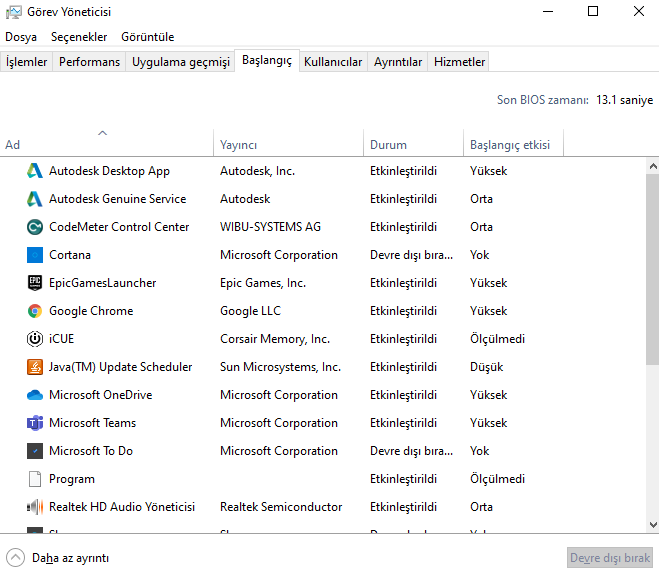Click the Google Chrome icon
Screen dimensions: 659x581
point(35,311)
